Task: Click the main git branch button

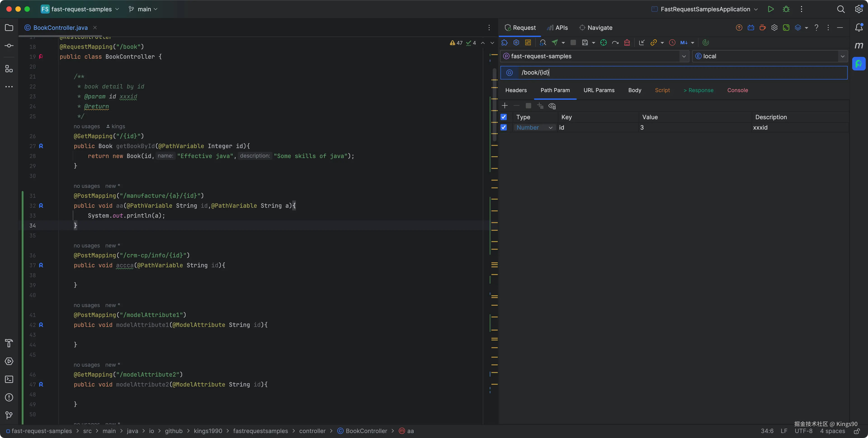Action: click(x=143, y=9)
